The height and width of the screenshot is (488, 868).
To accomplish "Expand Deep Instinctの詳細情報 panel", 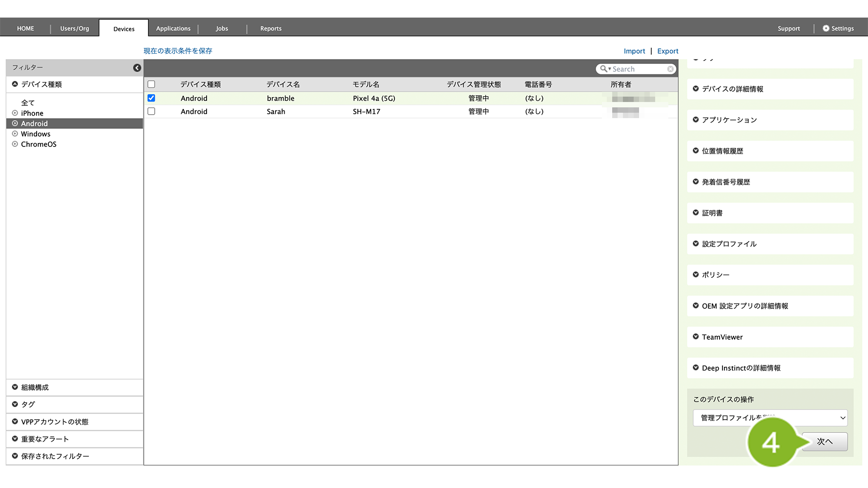I will [770, 368].
